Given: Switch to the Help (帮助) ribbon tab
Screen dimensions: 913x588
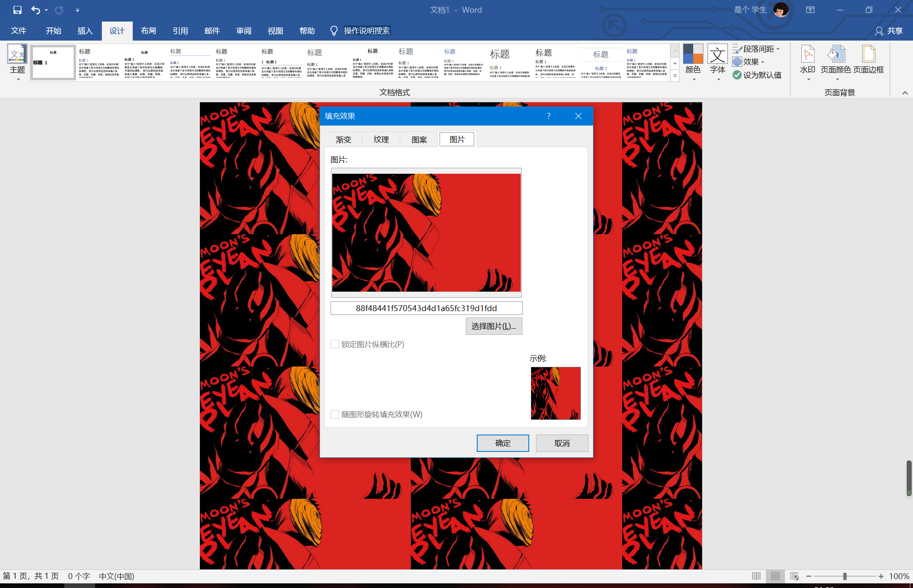Looking at the screenshot, I should [x=307, y=31].
